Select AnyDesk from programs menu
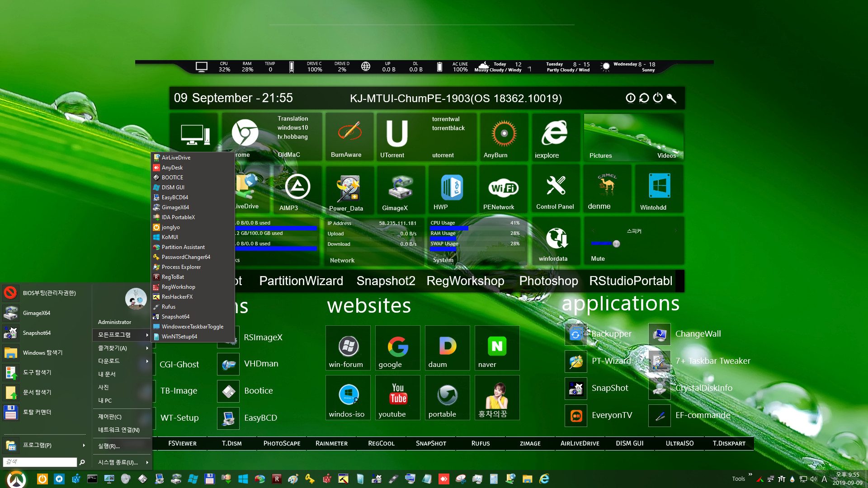Viewport: 868px width, 488px height. [x=193, y=168]
